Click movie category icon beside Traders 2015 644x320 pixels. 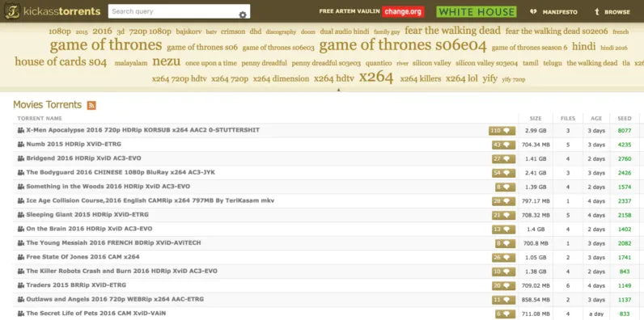click(x=21, y=285)
